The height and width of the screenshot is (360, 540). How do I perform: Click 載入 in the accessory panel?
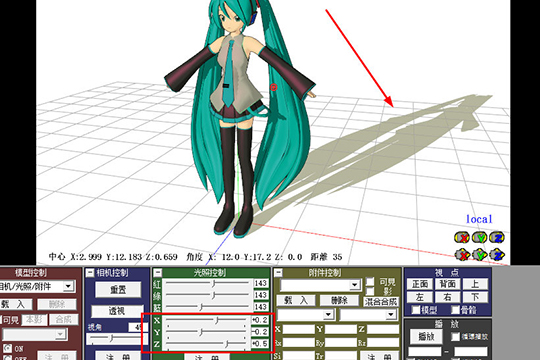coord(296,300)
